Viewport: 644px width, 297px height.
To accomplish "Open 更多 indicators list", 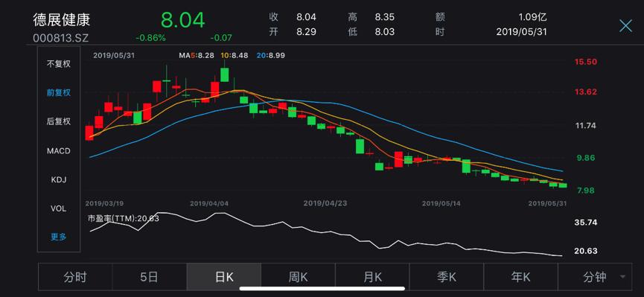I will click(x=59, y=237).
